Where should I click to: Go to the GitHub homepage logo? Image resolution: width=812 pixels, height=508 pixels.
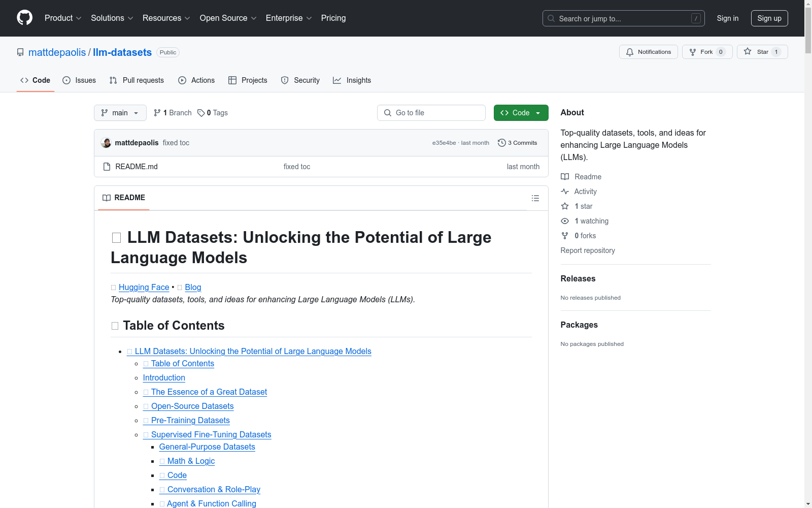(x=24, y=18)
